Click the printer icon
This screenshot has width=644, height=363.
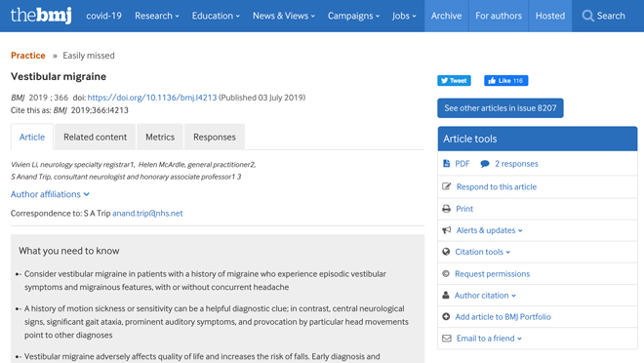(447, 209)
